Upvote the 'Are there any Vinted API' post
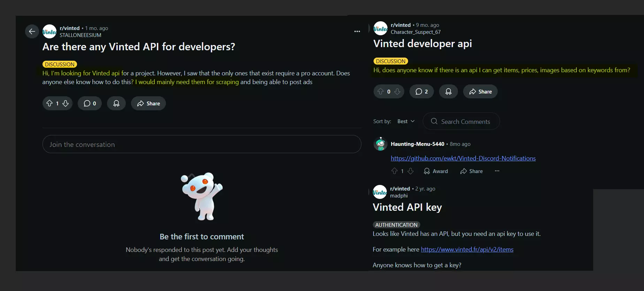644x291 pixels. point(49,103)
